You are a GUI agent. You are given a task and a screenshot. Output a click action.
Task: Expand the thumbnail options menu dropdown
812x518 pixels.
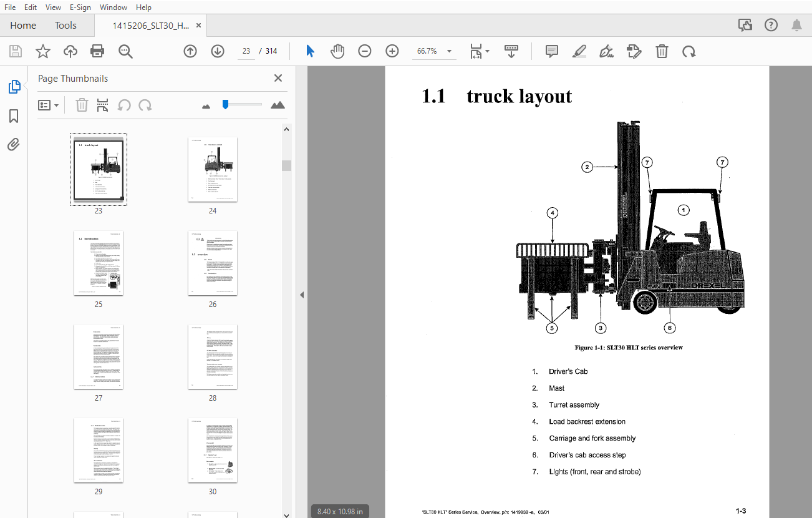coord(49,105)
